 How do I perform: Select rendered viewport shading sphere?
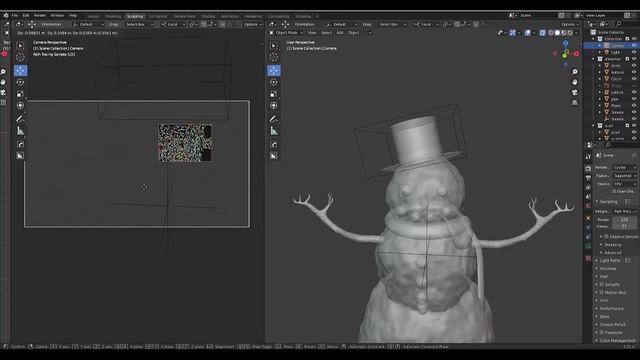click(x=570, y=33)
